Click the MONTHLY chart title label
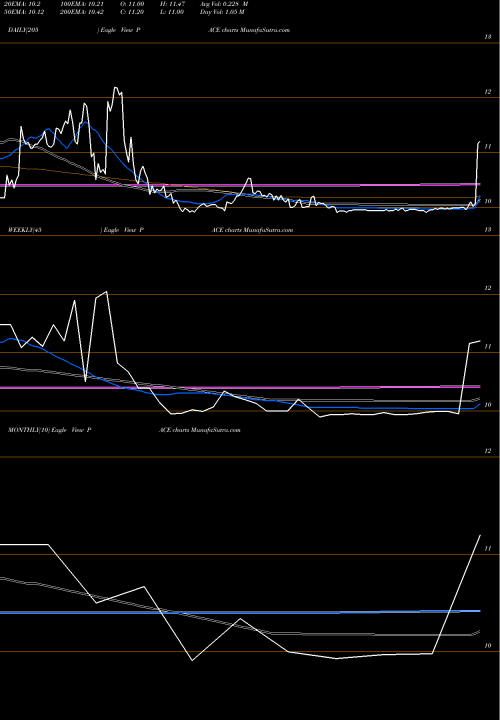 pos(29,430)
